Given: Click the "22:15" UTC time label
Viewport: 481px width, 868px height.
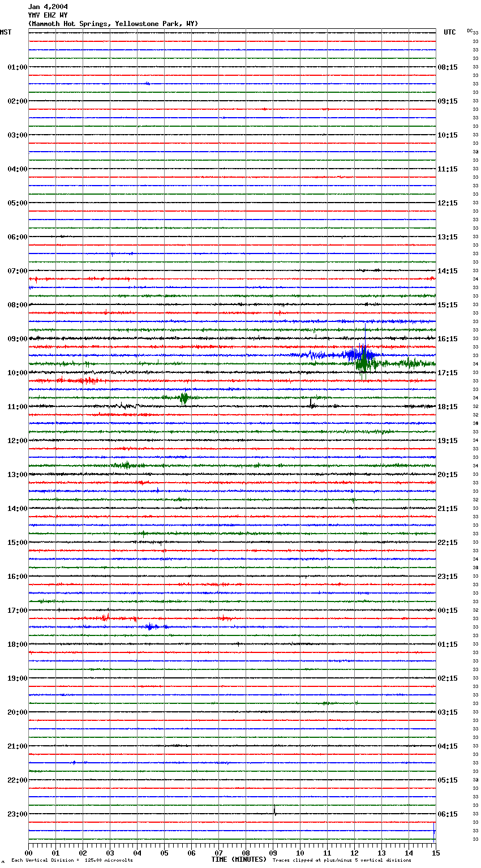Looking at the screenshot, I should tap(448, 543).
